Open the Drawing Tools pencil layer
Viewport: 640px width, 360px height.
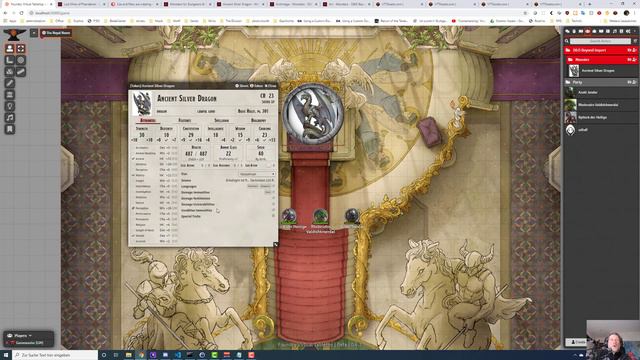coord(10,83)
